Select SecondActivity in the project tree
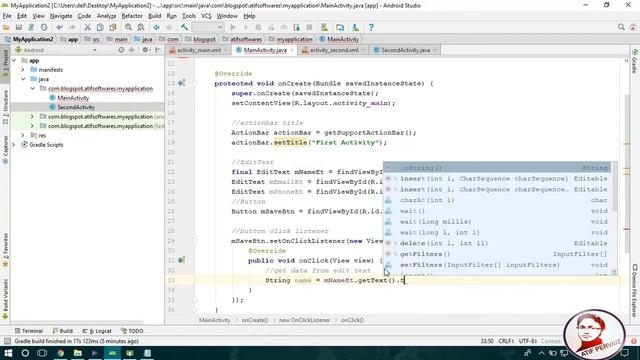This screenshot has height=360, width=640. [76, 107]
